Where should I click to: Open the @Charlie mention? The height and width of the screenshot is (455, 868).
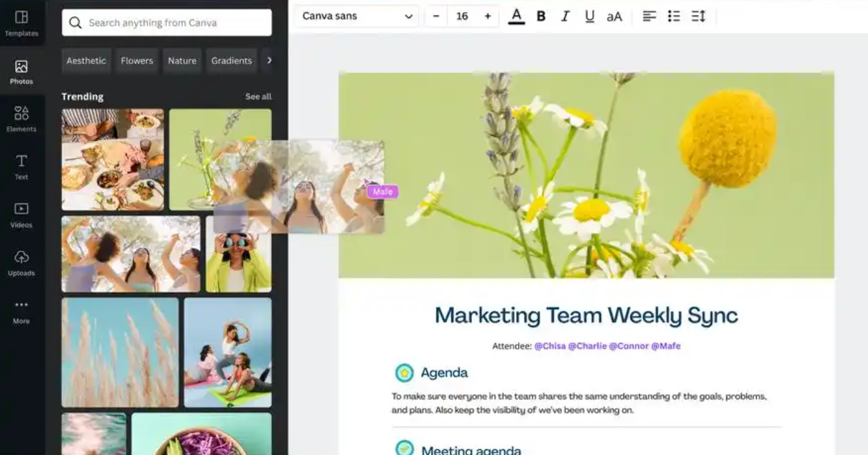[587, 346]
